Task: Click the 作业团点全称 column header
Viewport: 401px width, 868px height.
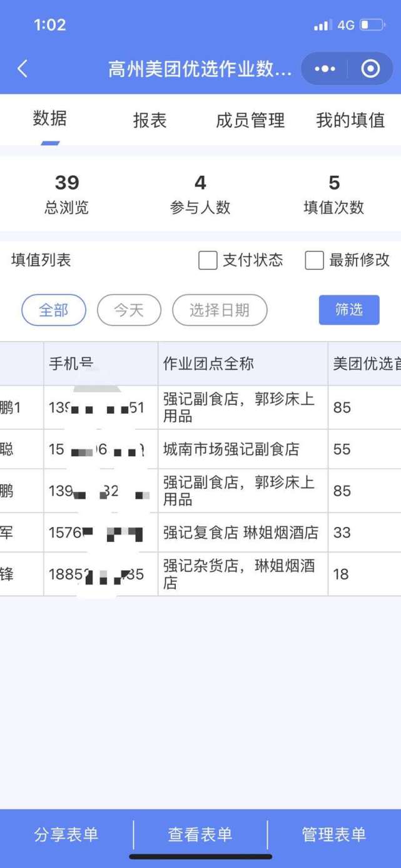Action: coord(243,364)
